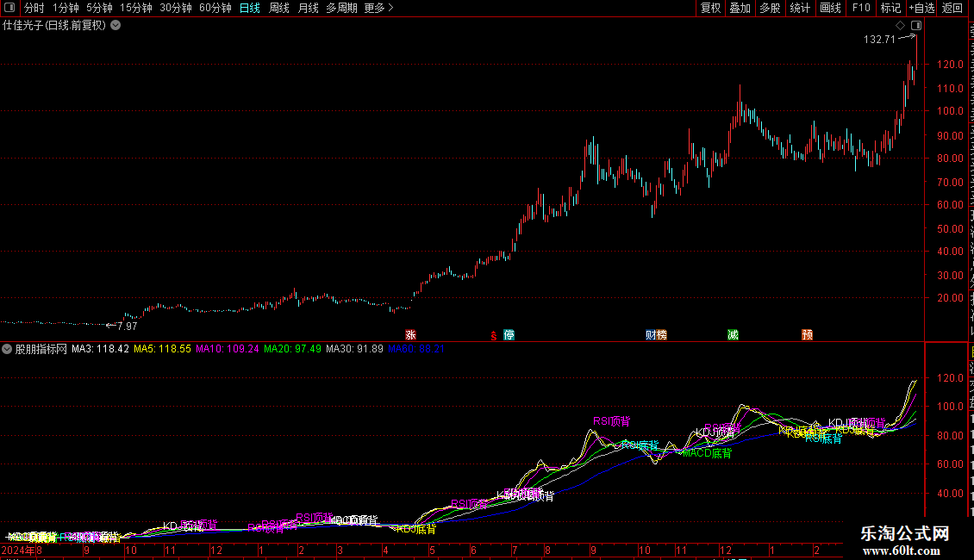
Task: Toggle the right side panel icon
Action: [x=916, y=26]
